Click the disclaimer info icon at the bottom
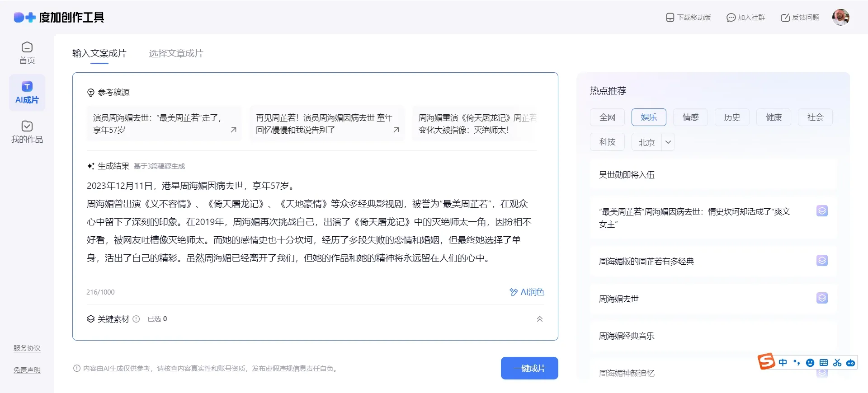 tap(77, 368)
